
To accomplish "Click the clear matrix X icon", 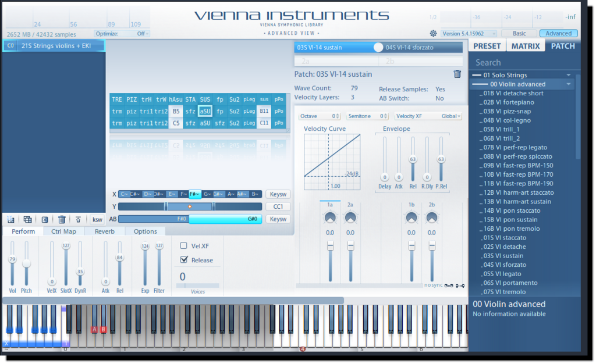I will tap(45, 219).
